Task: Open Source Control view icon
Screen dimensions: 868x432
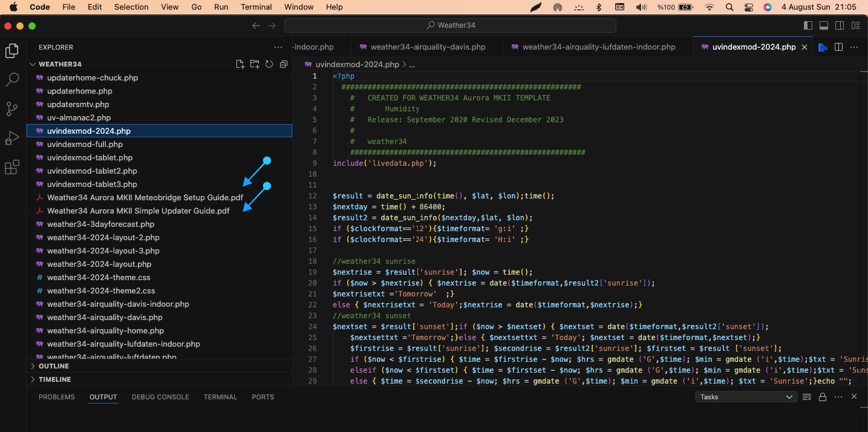Action: 12,109
